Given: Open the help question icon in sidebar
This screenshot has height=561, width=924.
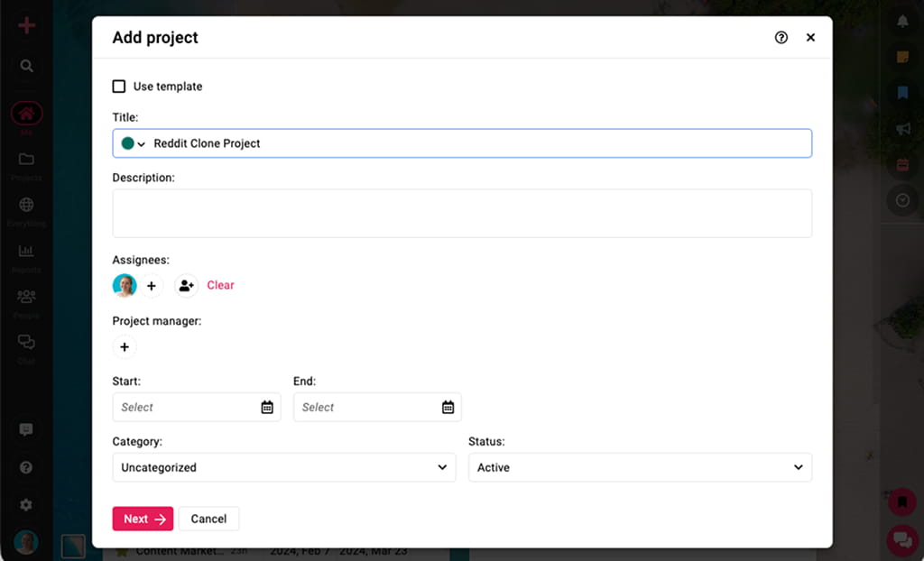Looking at the screenshot, I should [x=26, y=468].
